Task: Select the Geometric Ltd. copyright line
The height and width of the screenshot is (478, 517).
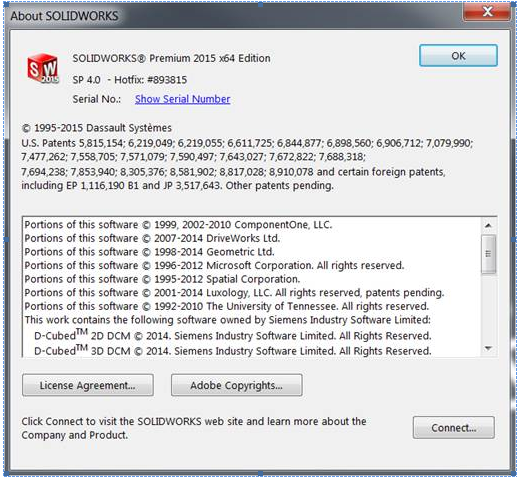Action: coord(149,252)
